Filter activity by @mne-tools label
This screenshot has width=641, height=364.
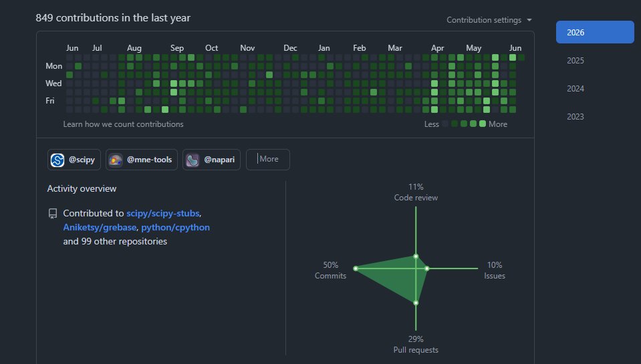click(x=149, y=160)
